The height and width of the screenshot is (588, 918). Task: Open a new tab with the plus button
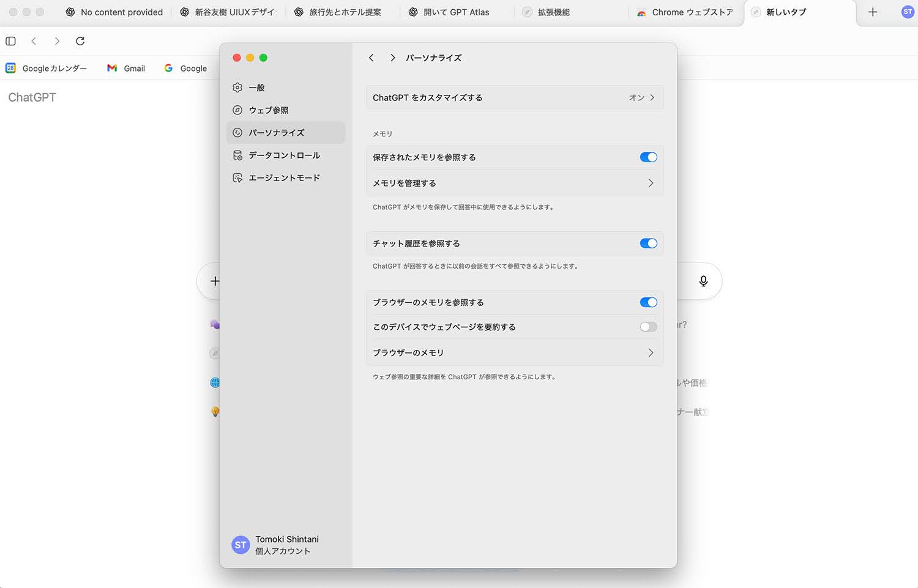873,12
